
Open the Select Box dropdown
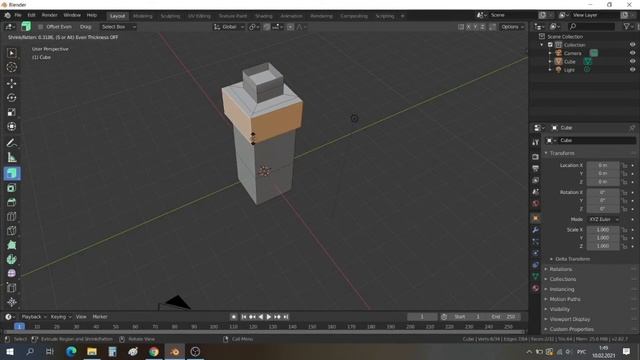tap(118, 27)
